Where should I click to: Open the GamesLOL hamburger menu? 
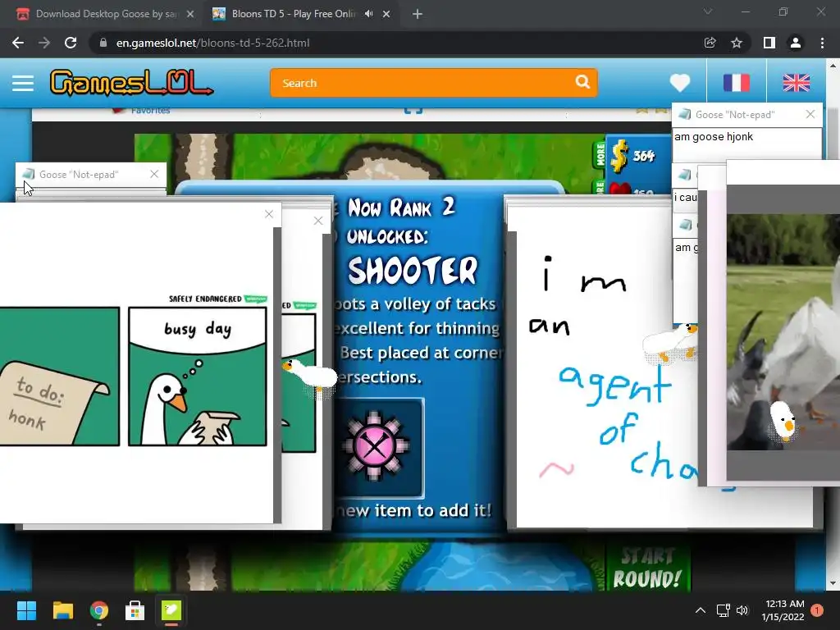point(22,83)
